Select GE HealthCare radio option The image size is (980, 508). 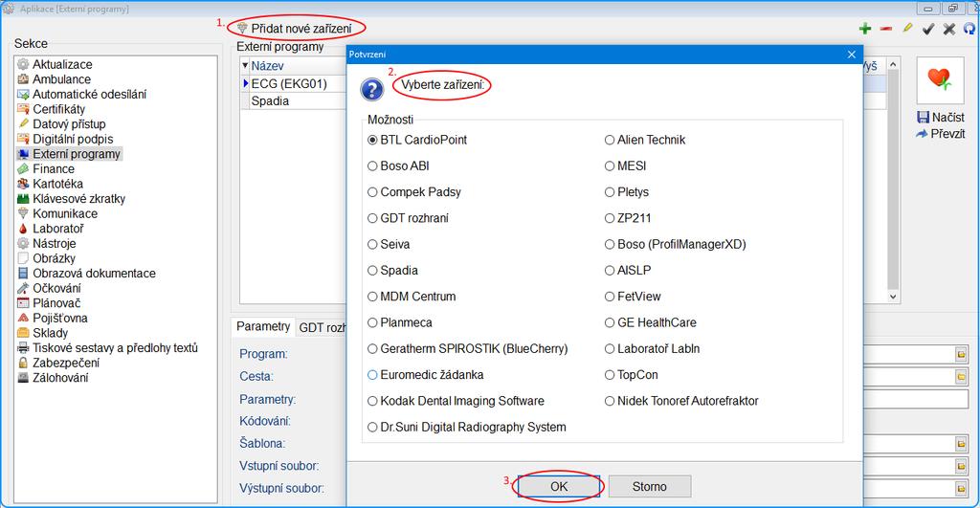coord(651,323)
